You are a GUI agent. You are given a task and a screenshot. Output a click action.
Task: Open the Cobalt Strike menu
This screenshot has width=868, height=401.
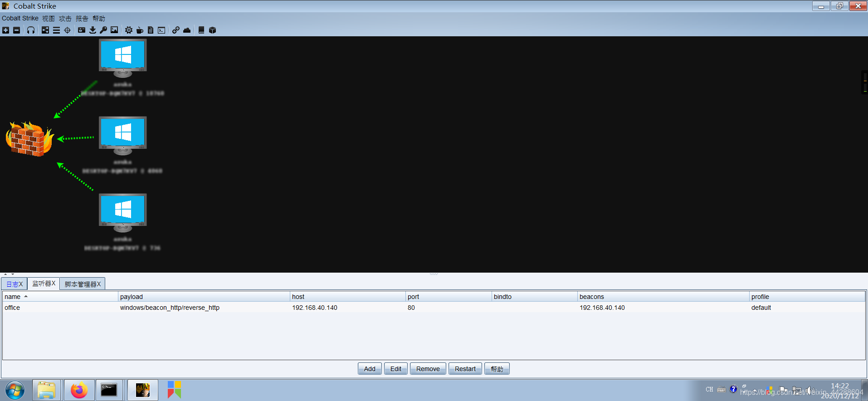20,18
